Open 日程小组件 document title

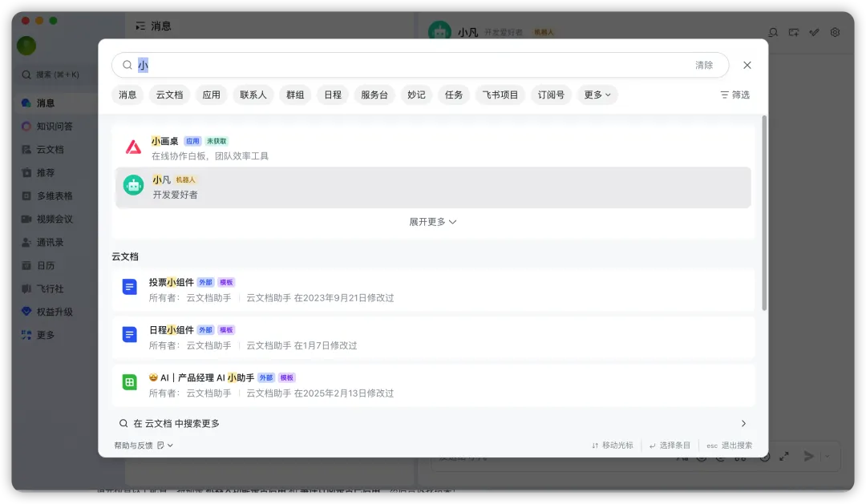[x=172, y=330]
